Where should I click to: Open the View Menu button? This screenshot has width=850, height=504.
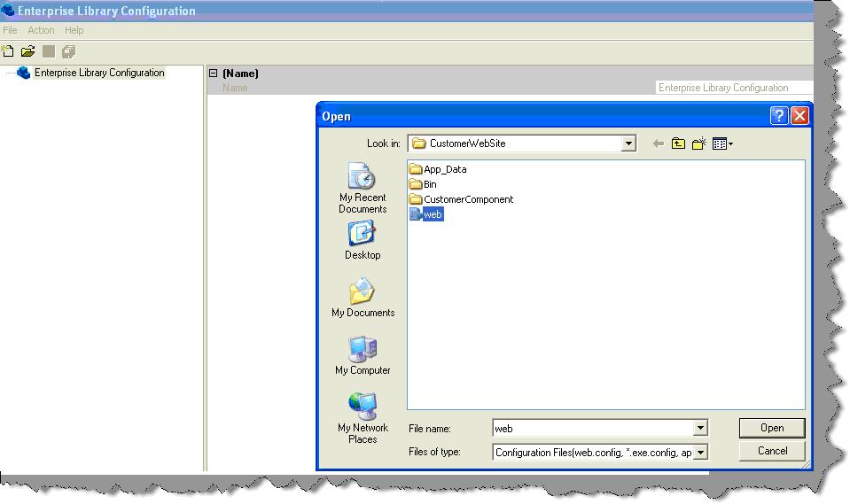(722, 143)
